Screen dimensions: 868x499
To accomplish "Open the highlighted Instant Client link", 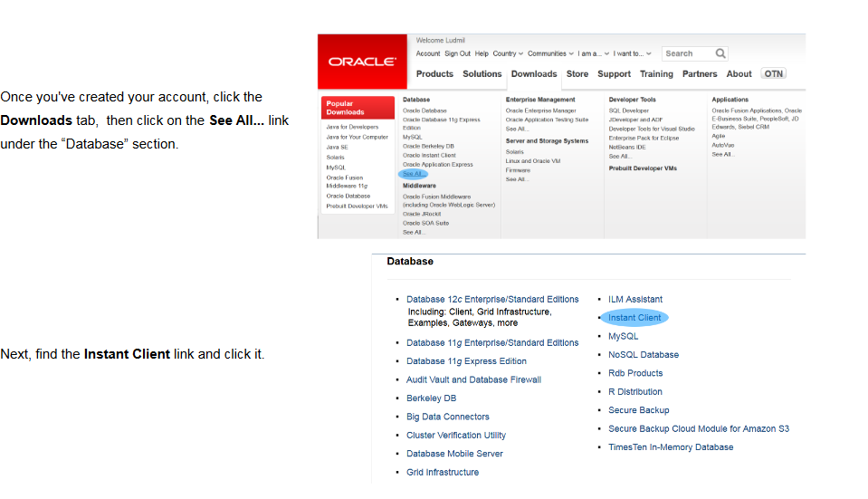I will [x=634, y=318].
